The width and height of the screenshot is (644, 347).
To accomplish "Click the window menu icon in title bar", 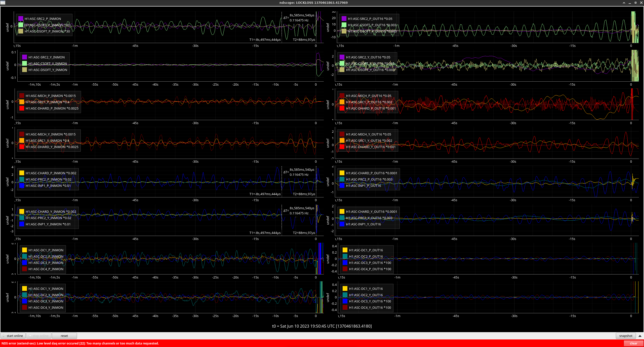I will click(3, 3).
